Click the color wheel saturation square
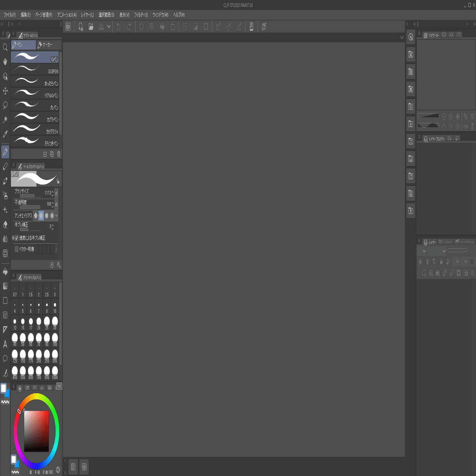 pos(36,431)
